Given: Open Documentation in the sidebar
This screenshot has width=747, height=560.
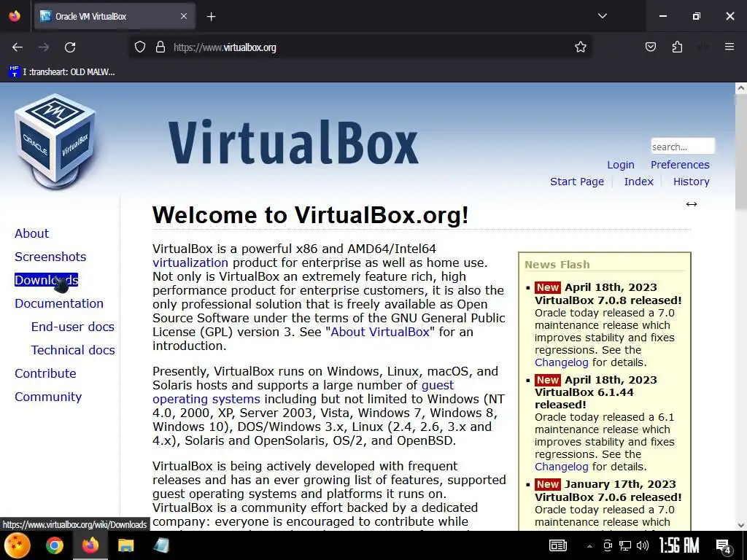Looking at the screenshot, I should [x=58, y=303].
